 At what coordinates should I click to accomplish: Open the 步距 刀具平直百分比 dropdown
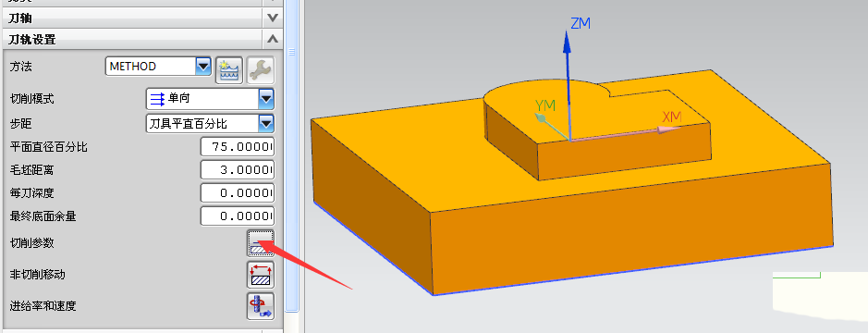(211, 124)
